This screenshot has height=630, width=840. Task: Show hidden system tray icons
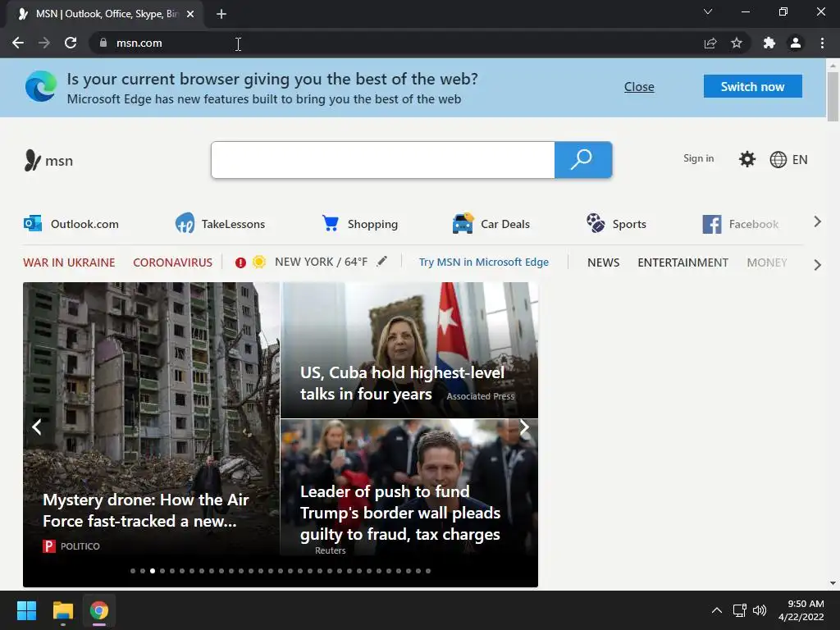(x=716, y=610)
